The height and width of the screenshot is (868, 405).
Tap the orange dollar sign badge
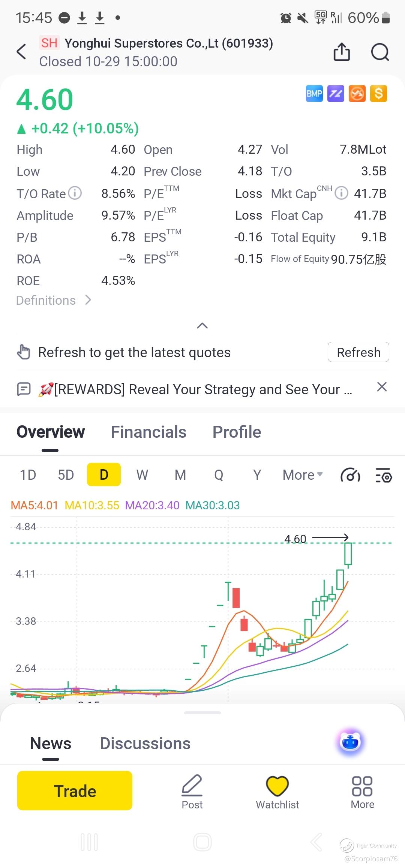point(379,94)
